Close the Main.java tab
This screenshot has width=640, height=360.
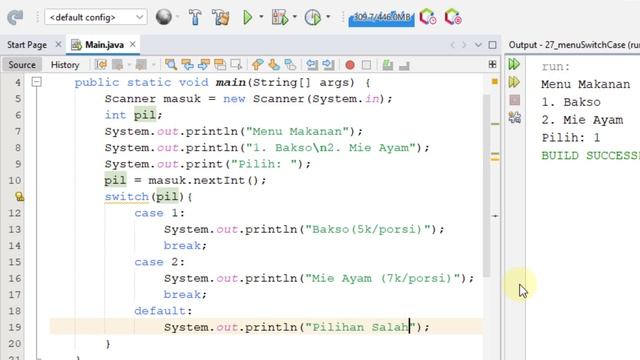pos(133,44)
